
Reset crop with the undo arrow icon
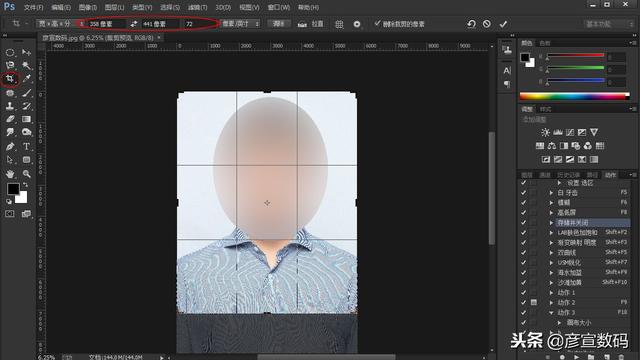click(471, 24)
